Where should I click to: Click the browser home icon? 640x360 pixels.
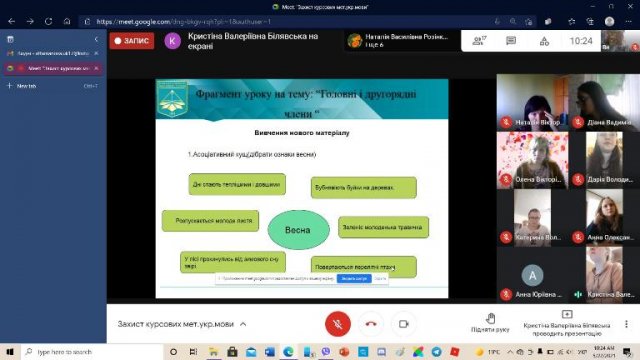(67, 21)
